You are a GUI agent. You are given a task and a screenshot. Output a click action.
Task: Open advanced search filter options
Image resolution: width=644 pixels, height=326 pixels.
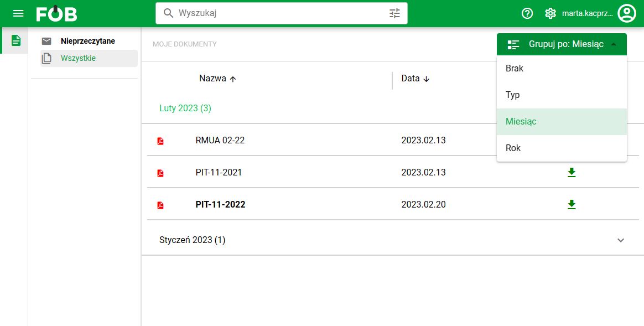pyautogui.click(x=394, y=13)
